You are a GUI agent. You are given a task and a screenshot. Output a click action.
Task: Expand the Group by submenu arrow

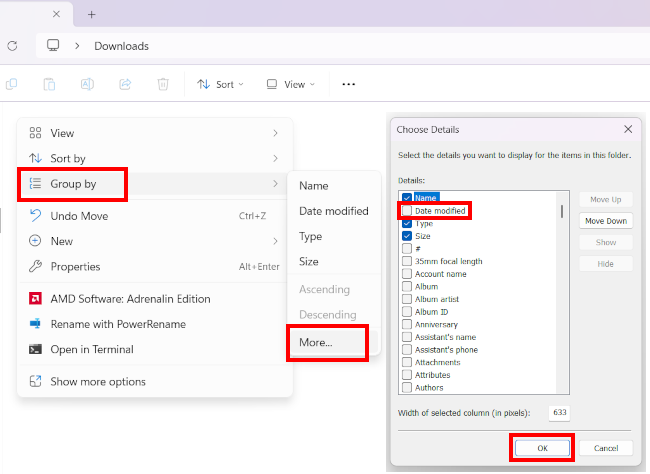(275, 183)
